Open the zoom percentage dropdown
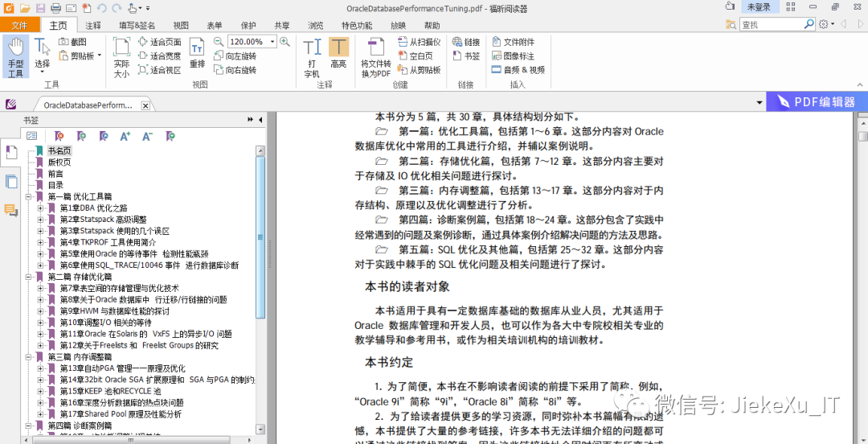The height and width of the screenshot is (444, 868). point(272,42)
